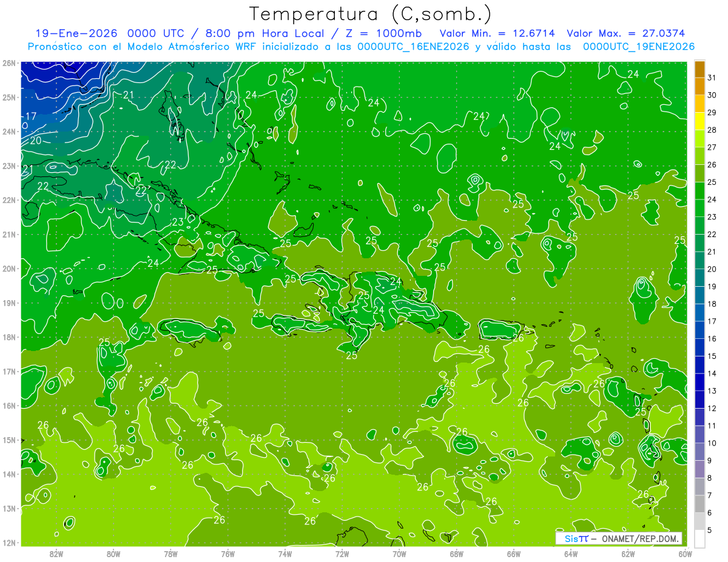Screen dimensions: 728x562
Task: Click the '19N' latitude label
Action: (9, 303)
